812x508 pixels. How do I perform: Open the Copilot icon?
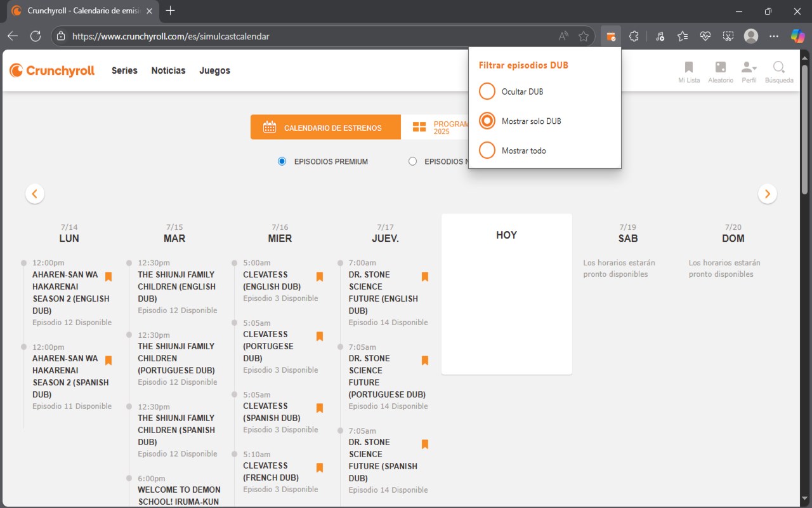(797, 36)
